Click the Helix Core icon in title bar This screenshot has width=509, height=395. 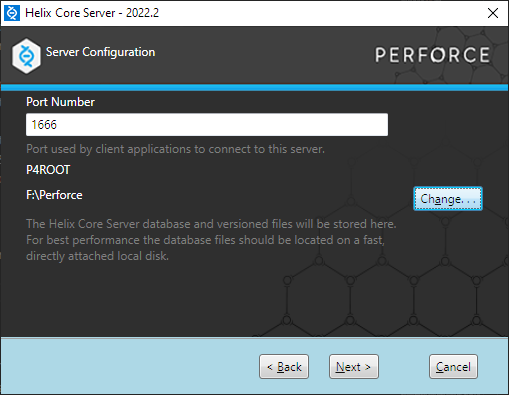[12, 13]
